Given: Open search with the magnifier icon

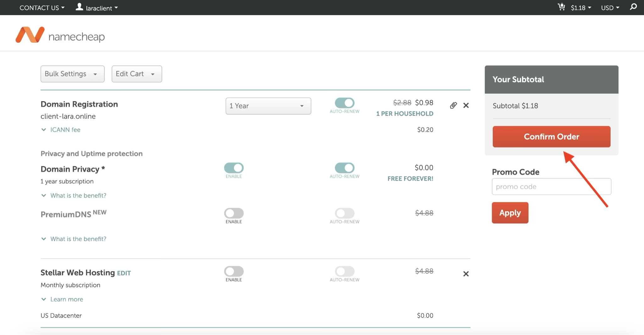Looking at the screenshot, I should pos(633,7).
